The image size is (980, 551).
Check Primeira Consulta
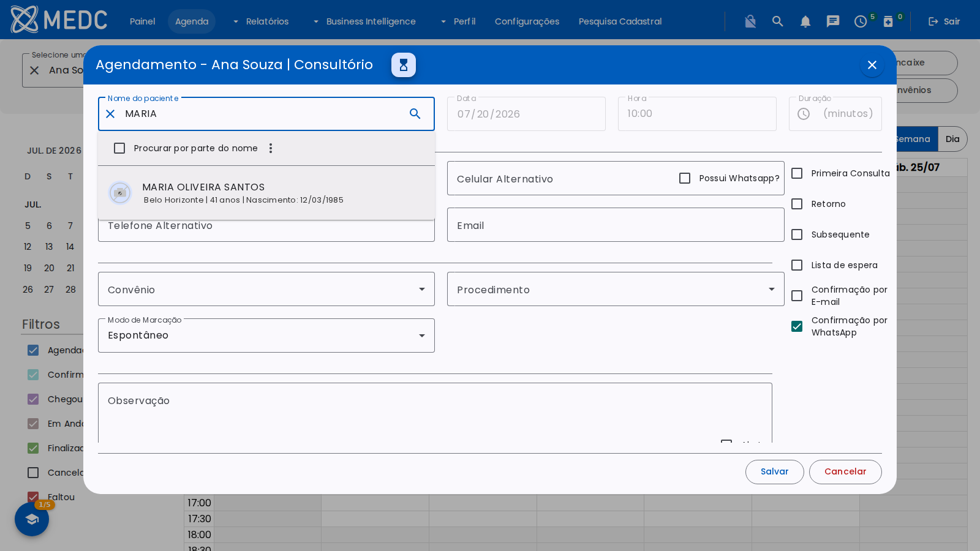click(797, 173)
